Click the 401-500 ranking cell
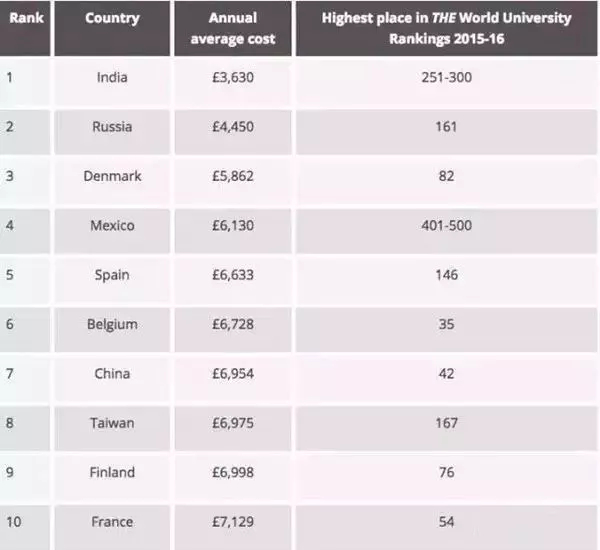This screenshot has width=600, height=550. (446, 226)
